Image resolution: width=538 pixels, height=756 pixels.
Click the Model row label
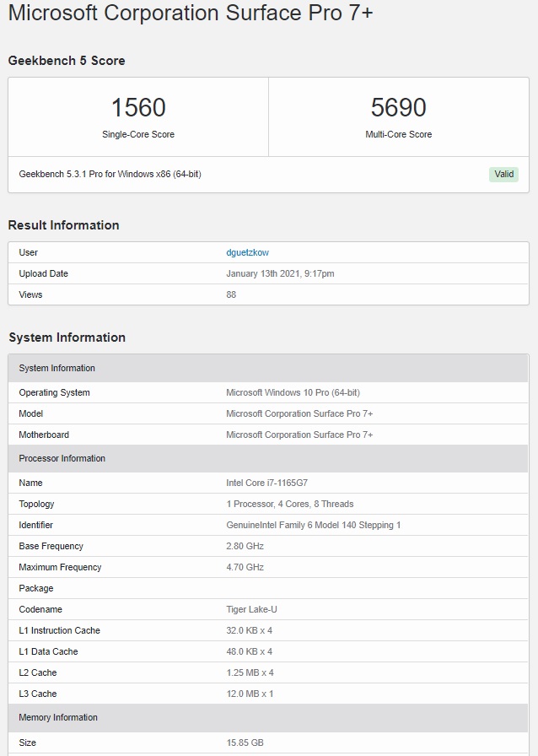31,413
